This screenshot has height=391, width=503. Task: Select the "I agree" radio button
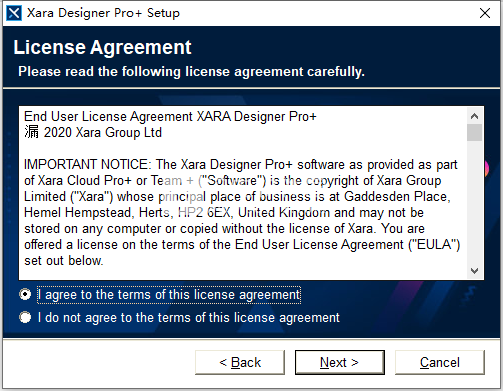(x=25, y=295)
